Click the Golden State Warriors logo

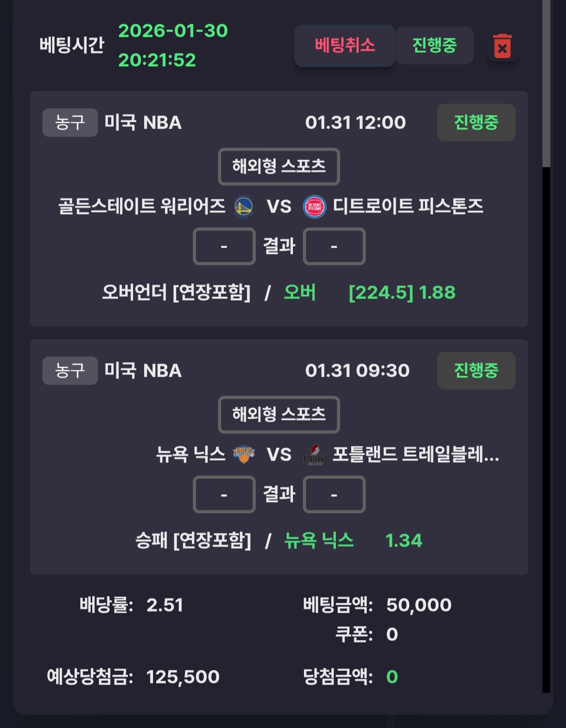coord(243,207)
